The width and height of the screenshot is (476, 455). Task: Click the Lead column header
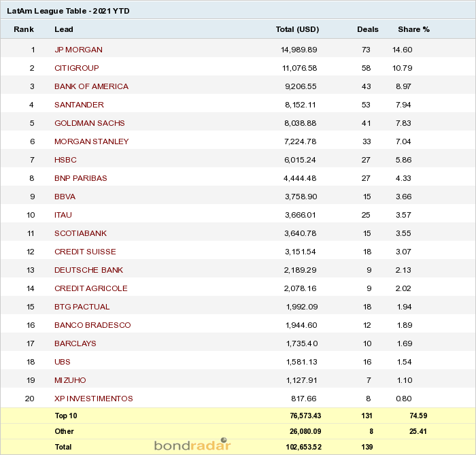tap(64, 29)
